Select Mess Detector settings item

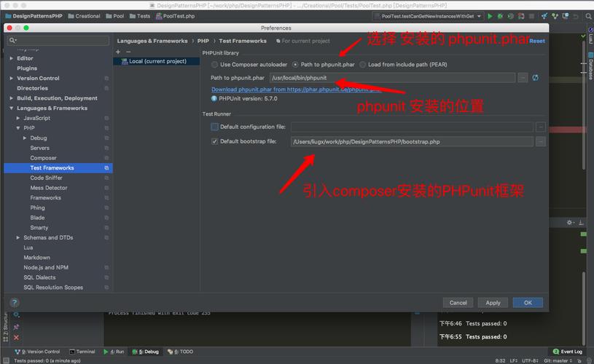pos(49,188)
